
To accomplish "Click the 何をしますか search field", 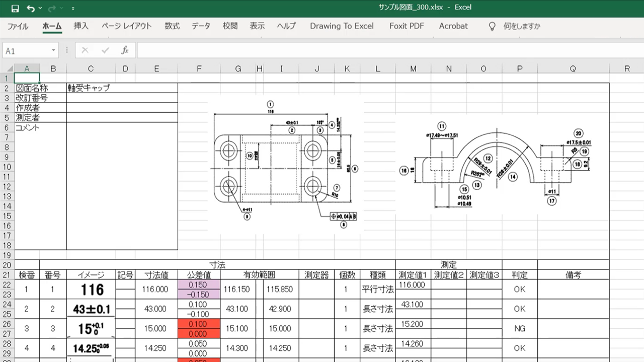I will [x=522, y=26].
